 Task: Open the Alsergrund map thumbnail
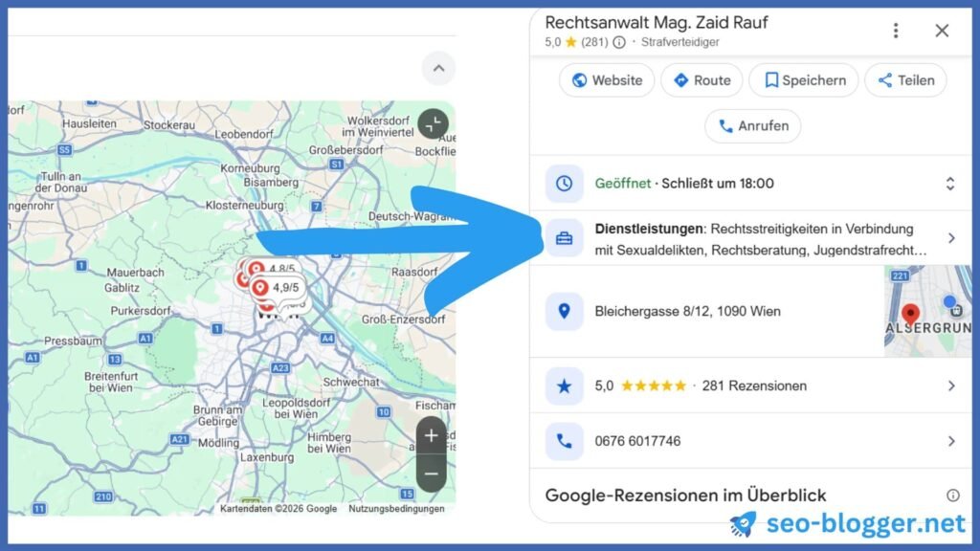click(x=927, y=311)
